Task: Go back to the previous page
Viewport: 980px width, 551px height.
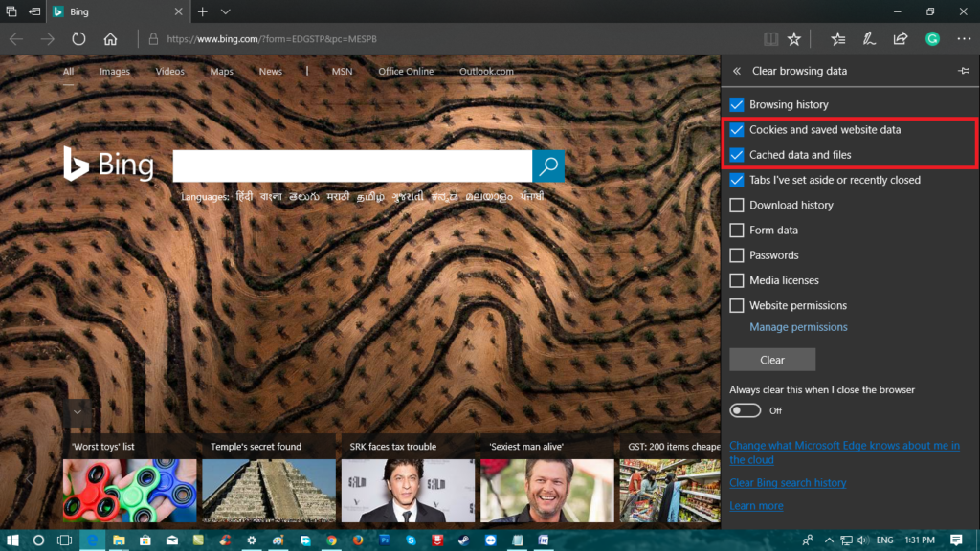Action: pos(16,38)
